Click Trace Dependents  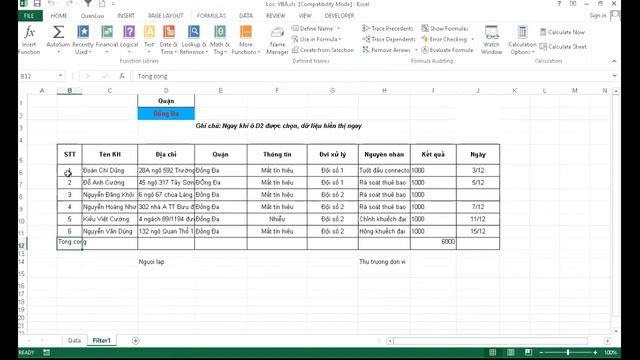[x=389, y=39]
